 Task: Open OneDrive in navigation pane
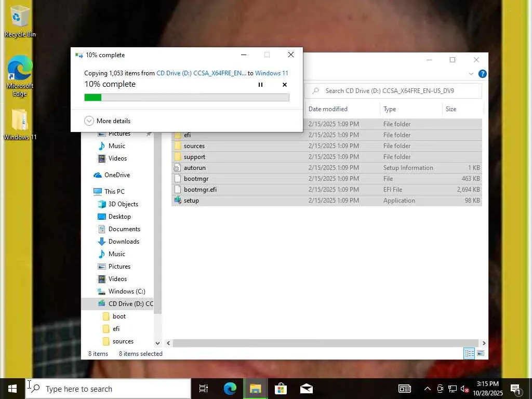click(x=117, y=175)
